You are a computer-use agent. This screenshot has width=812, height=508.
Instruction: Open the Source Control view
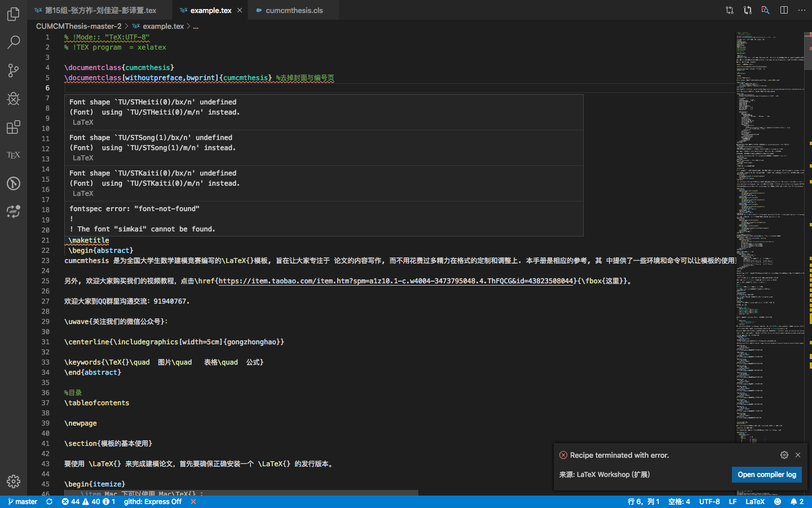click(x=14, y=70)
